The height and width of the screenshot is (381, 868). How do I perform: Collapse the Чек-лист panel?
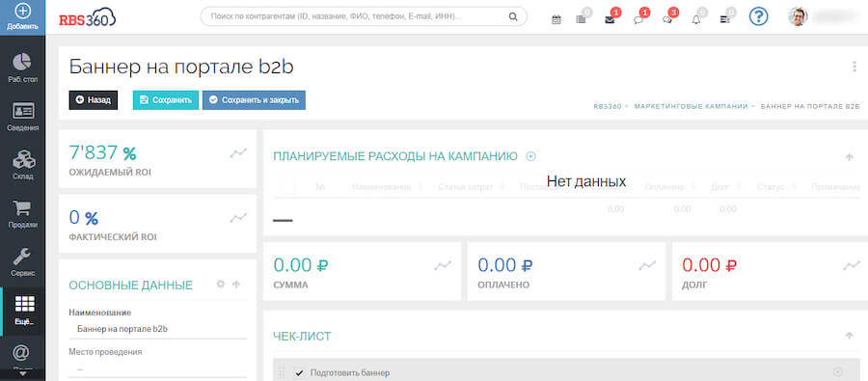pos(849,336)
